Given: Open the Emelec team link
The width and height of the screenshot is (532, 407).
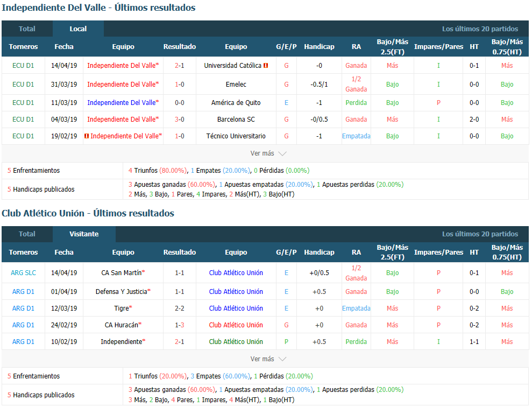Looking at the screenshot, I should click(x=236, y=84).
